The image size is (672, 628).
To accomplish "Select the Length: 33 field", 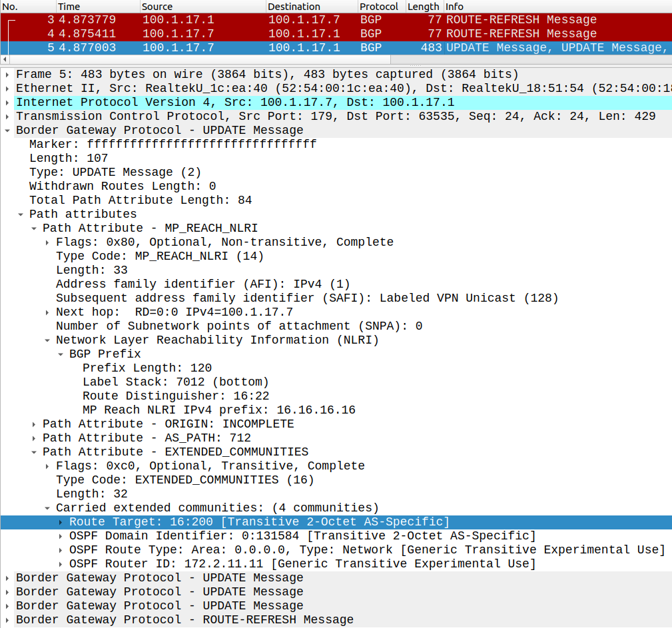I will tap(92, 270).
